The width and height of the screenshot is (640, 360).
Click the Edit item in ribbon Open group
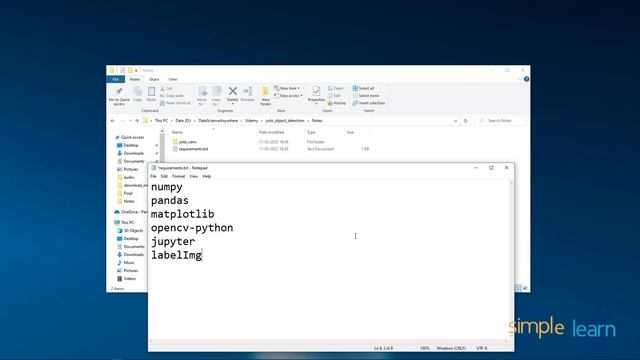(x=334, y=96)
